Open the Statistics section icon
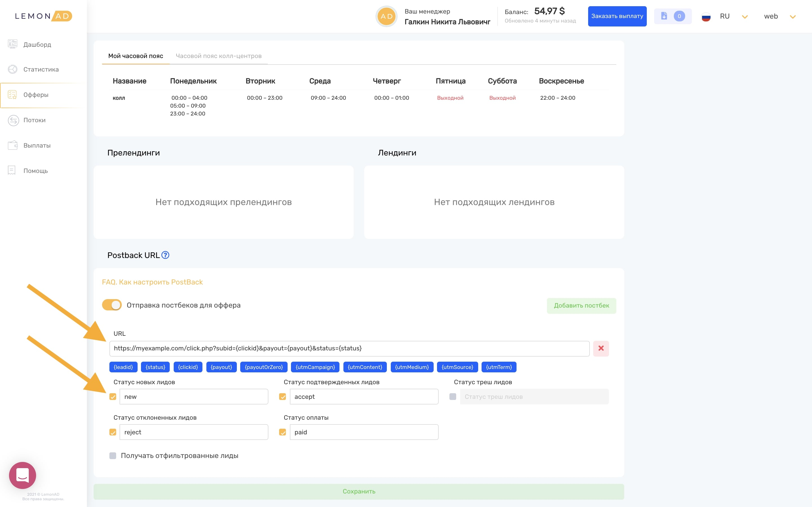This screenshot has height=507, width=812. (12, 69)
